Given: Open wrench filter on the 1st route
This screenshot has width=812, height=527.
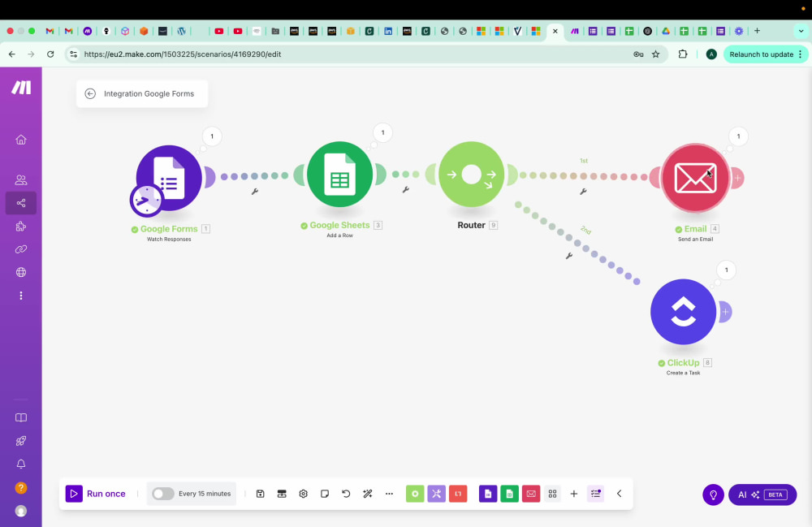Looking at the screenshot, I should click(583, 192).
